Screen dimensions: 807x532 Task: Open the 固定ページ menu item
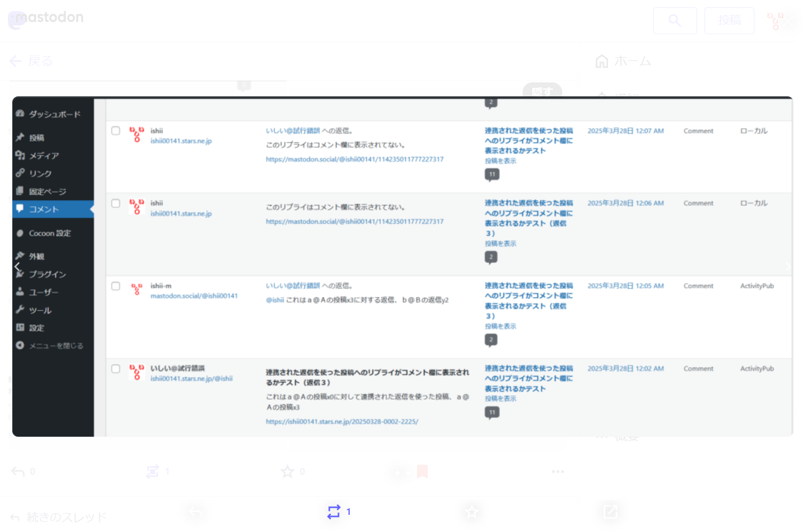(47, 192)
